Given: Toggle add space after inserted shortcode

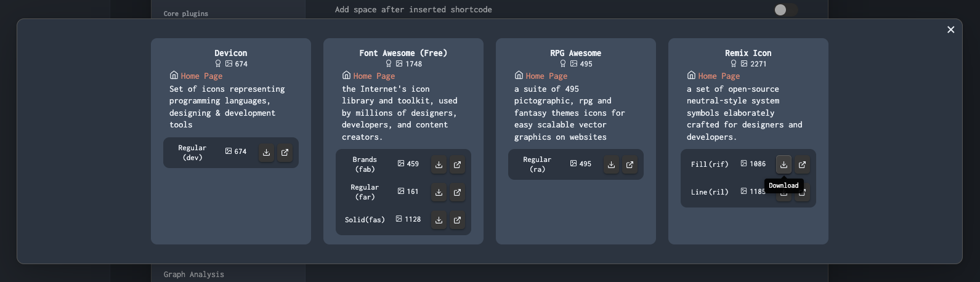Looking at the screenshot, I should coord(785,10).
